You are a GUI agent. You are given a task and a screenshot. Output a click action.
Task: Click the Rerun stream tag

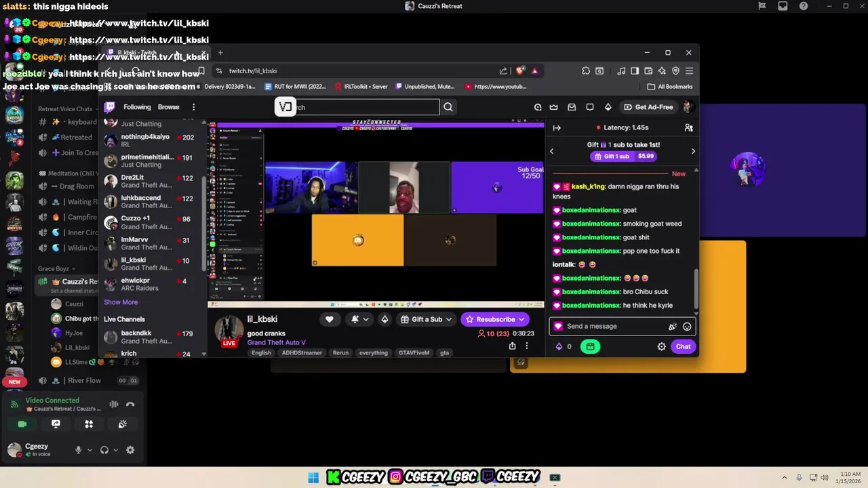click(340, 352)
